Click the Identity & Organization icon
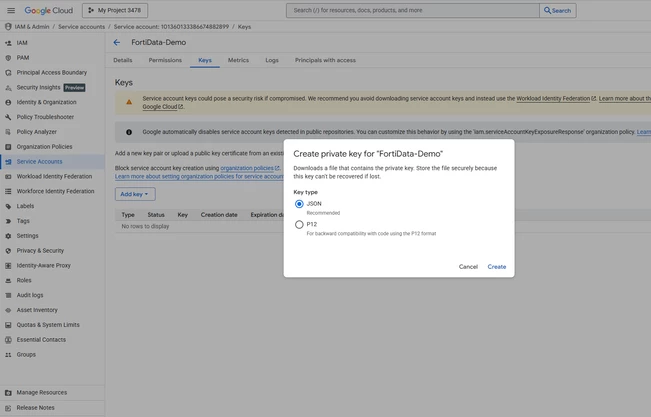The image size is (651, 417). click(x=8, y=102)
